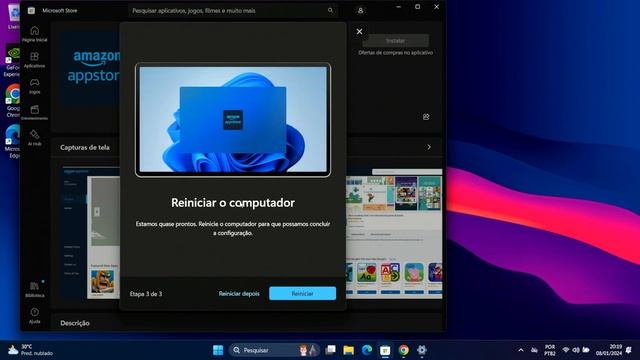Open AI Hub in Store sidebar
This screenshot has width=640, height=360.
click(x=35, y=138)
